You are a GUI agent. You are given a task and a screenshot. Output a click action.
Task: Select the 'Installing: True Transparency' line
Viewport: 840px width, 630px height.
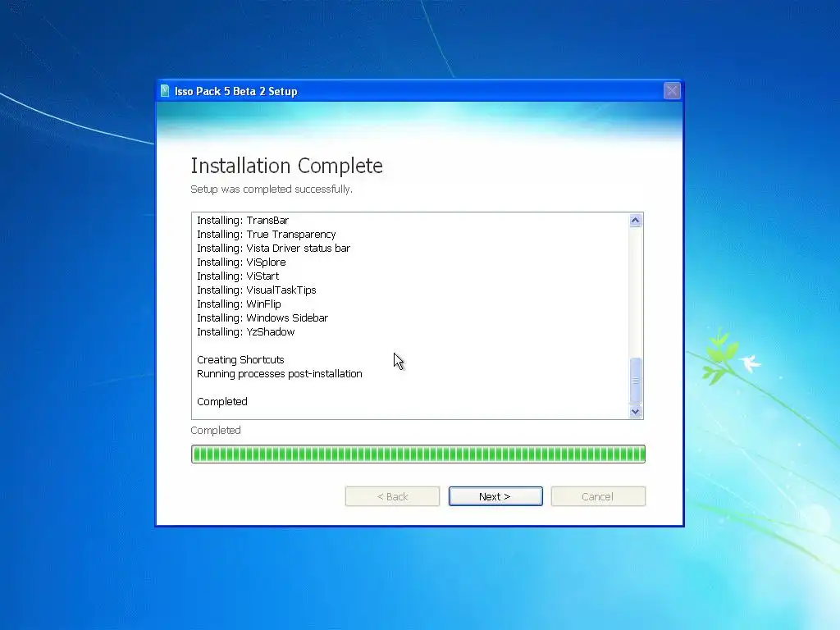coord(267,234)
